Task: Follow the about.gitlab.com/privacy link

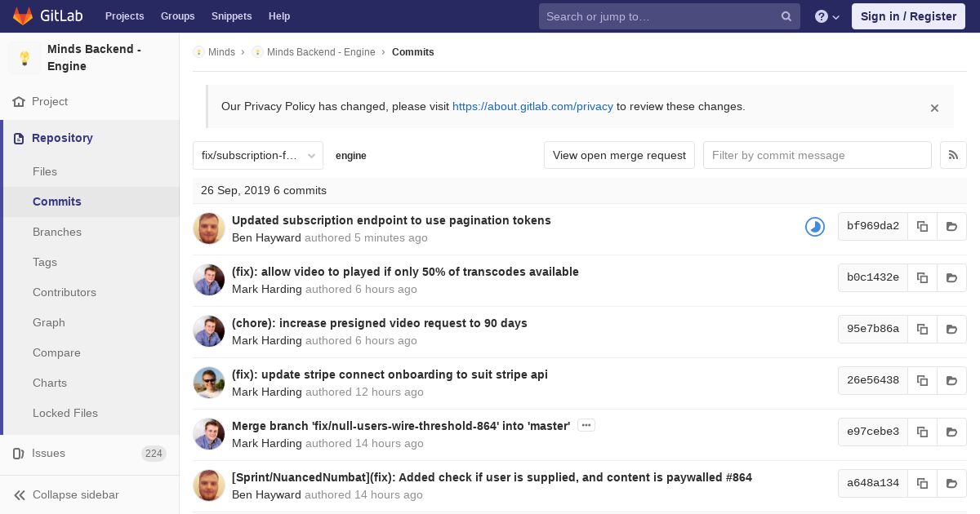Action: tap(532, 106)
